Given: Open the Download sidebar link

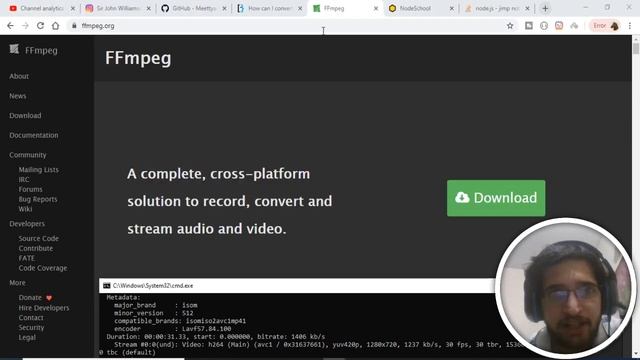Looking at the screenshot, I should coord(25,116).
